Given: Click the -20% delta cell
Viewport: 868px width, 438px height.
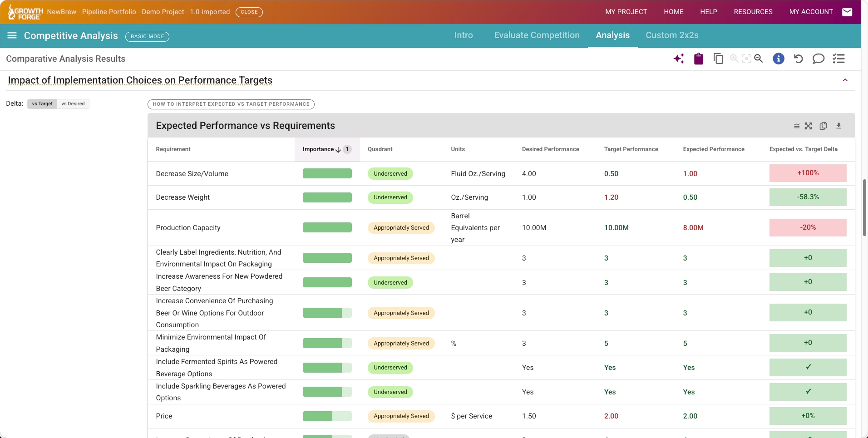Looking at the screenshot, I should pyautogui.click(x=808, y=227).
